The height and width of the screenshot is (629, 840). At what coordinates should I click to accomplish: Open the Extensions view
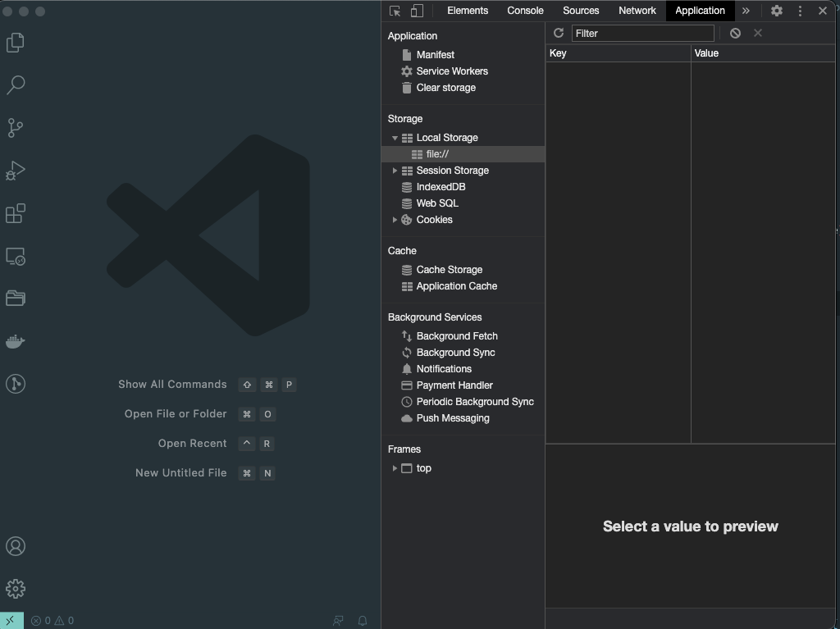pos(15,213)
